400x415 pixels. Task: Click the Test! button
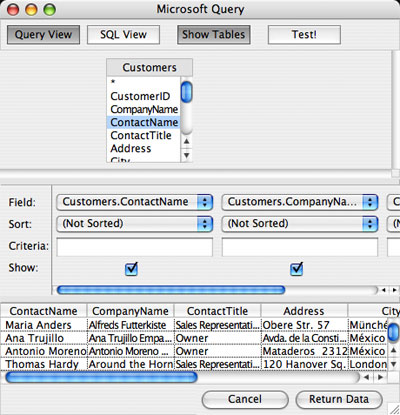coord(304,35)
